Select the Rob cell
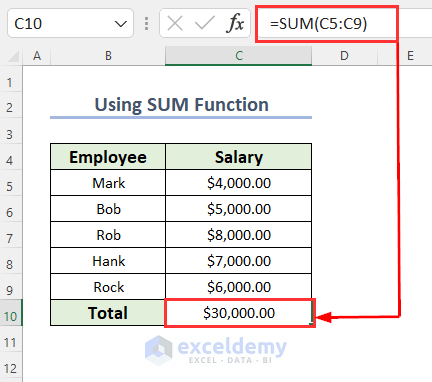 click(x=108, y=235)
